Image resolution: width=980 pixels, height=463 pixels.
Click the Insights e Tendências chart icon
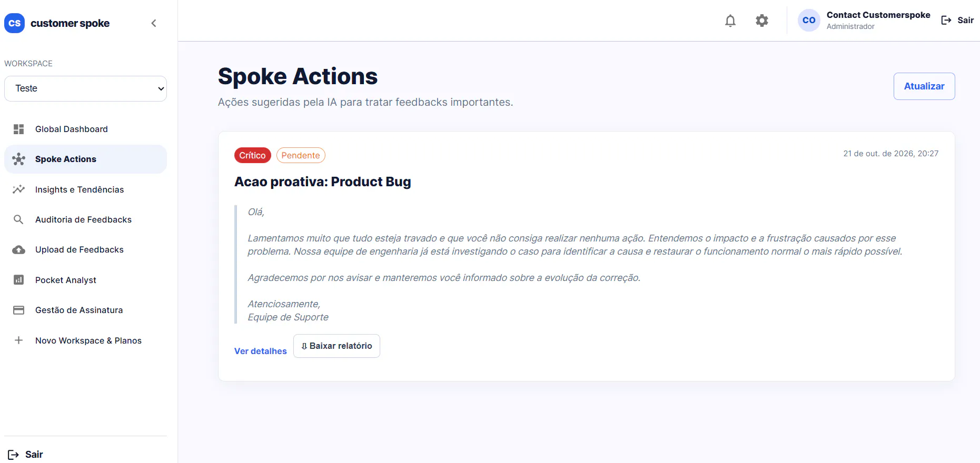pos(19,189)
